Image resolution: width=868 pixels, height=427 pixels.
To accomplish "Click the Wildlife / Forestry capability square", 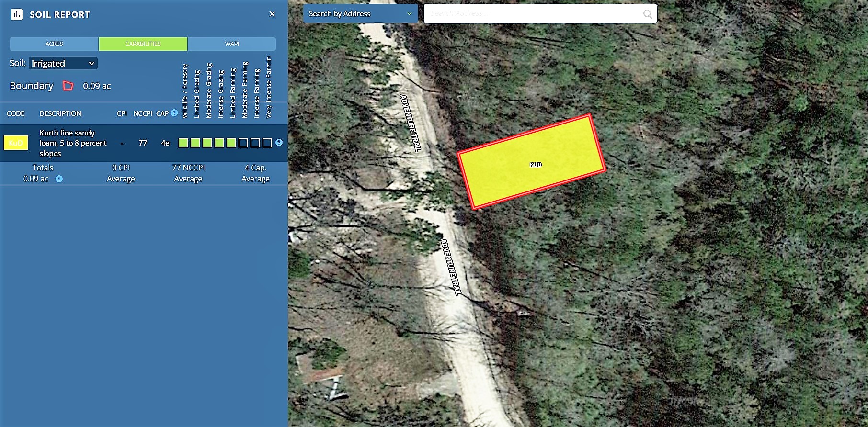I will (x=183, y=143).
